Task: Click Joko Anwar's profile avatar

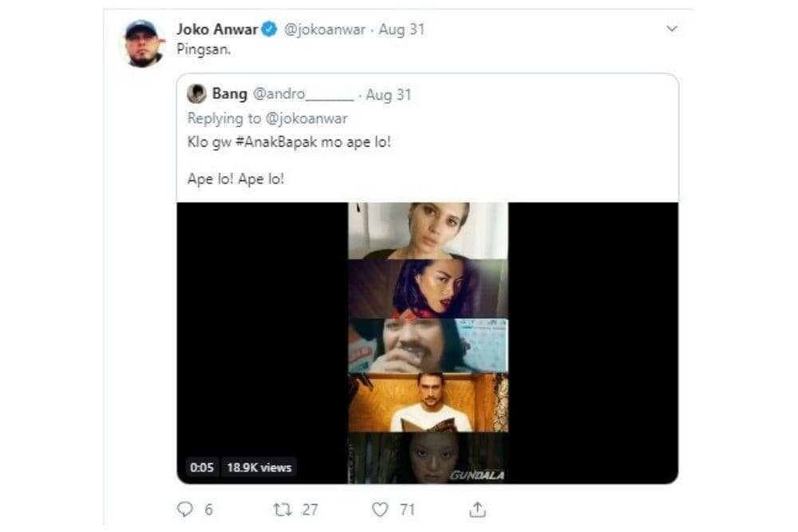Action: pyautogui.click(x=144, y=44)
